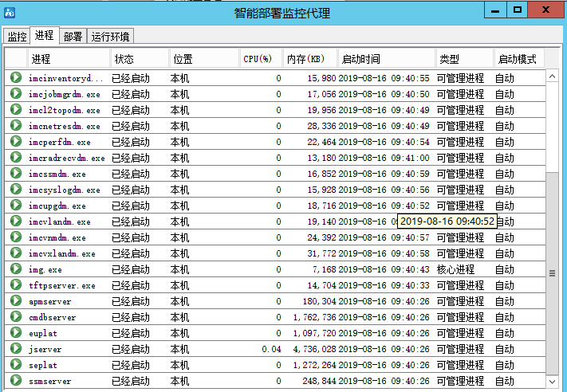The height and width of the screenshot is (392, 567).
Task: Maximize the 智能部署监控代理 window
Action: tap(517, 10)
